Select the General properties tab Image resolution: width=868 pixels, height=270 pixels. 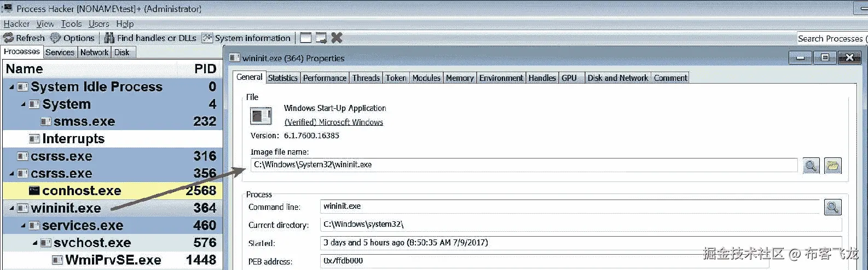250,77
